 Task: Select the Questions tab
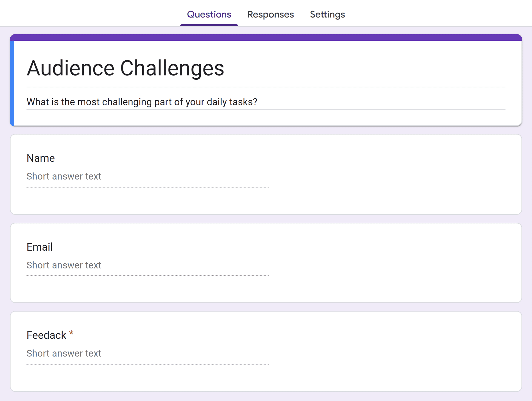coord(209,14)
